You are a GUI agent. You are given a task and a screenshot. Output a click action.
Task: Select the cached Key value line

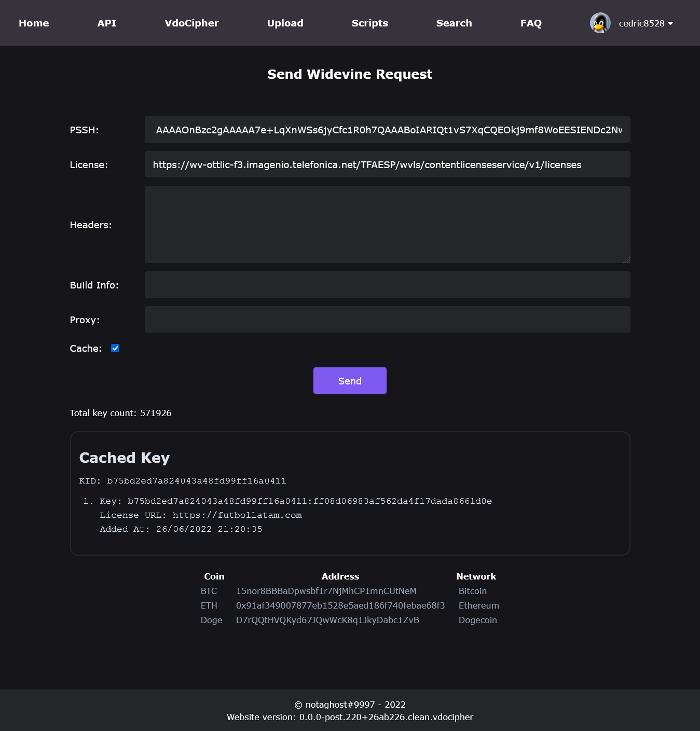(296, 501)
